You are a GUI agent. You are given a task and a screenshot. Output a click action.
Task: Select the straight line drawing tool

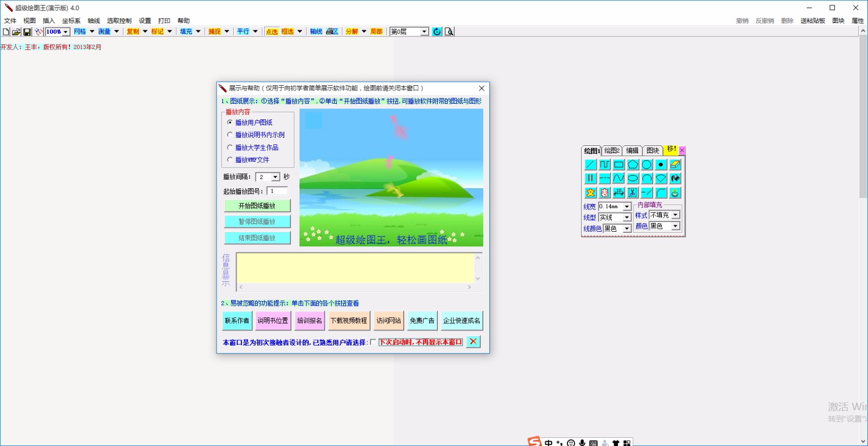590,164
